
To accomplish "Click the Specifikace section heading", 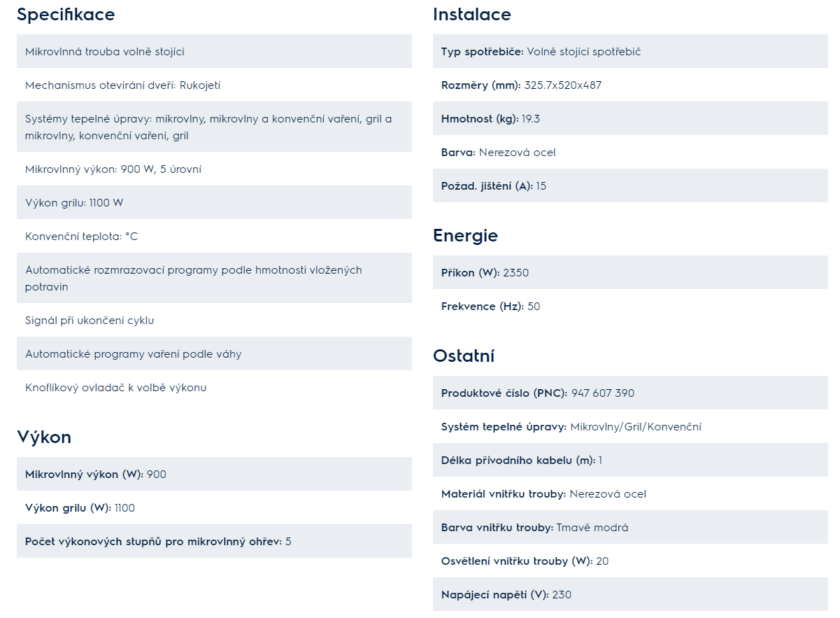I will pyautogui.click(x=66, y=15).
